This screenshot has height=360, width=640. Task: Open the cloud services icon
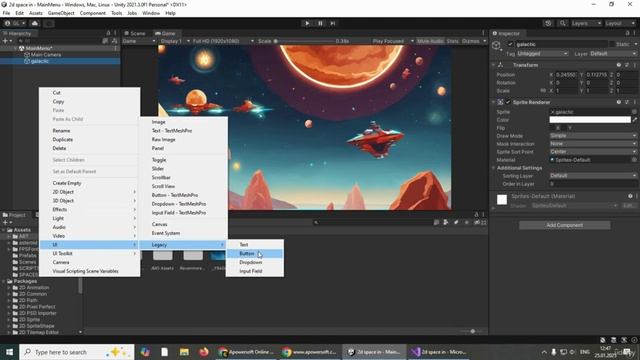35,23
